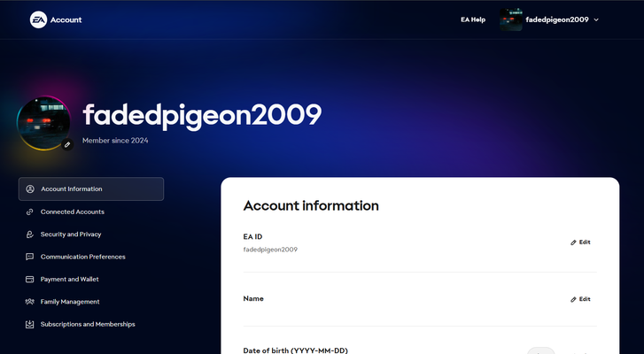The height and width of the screenshot is (354, 644).
Task: Click the pencil icon beside EA ID Edit
Action: click(573, 242)
